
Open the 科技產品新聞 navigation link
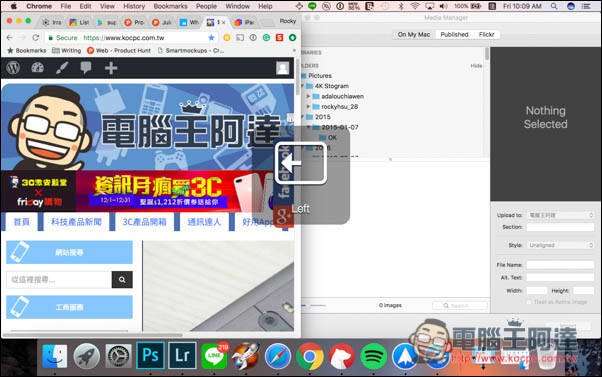click(76, 222)
